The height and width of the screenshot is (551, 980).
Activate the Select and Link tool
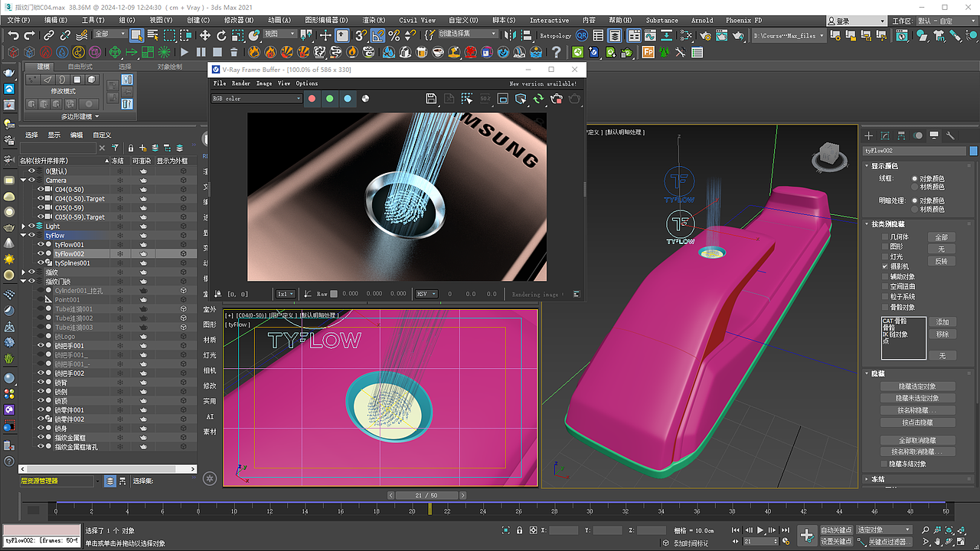pos(49,35)
